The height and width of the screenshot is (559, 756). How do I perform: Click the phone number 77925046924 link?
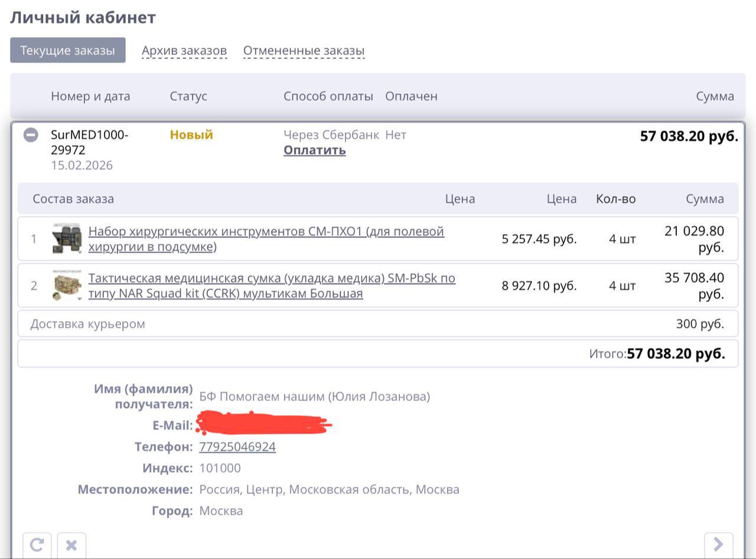[237, 447]
